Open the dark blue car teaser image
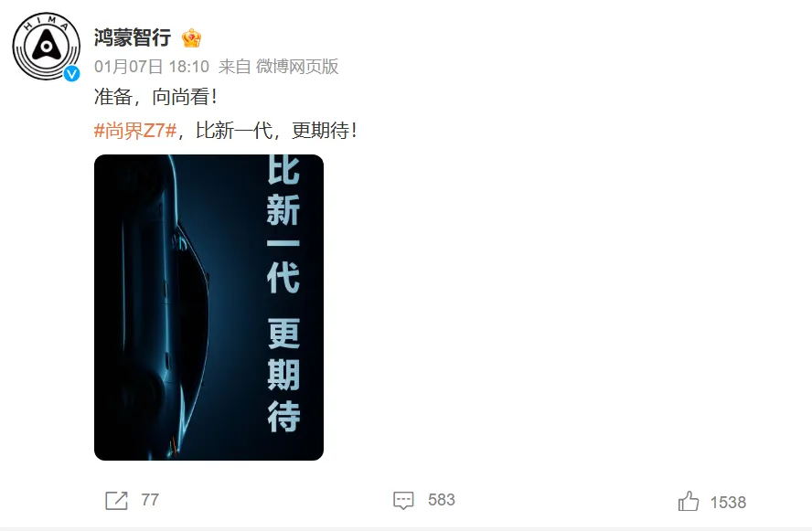The width and height of the screenshot is (812, 531). pyautogui.click(x=208, y=307)
